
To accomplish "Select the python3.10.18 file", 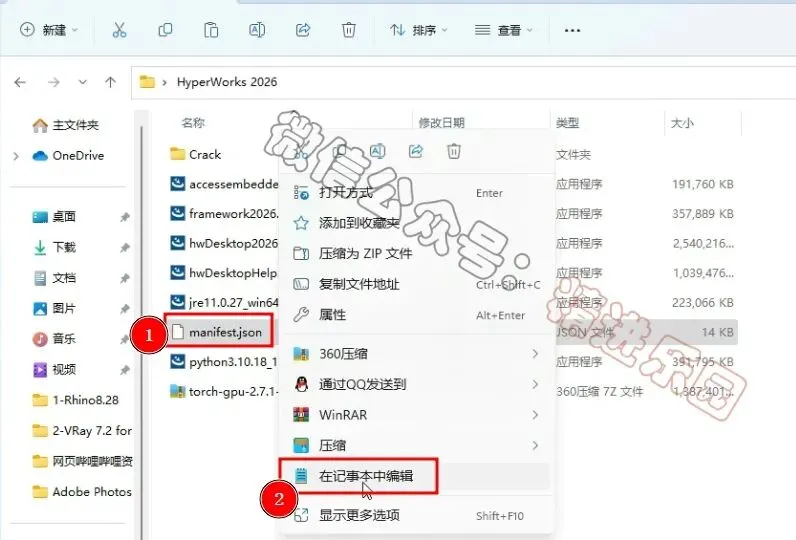I will point(224,361).
